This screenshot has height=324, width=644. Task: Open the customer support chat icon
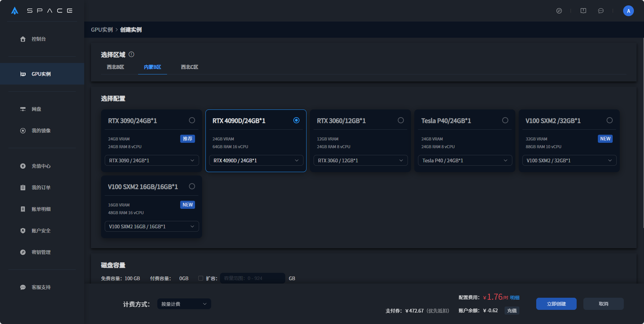[23, 287]
